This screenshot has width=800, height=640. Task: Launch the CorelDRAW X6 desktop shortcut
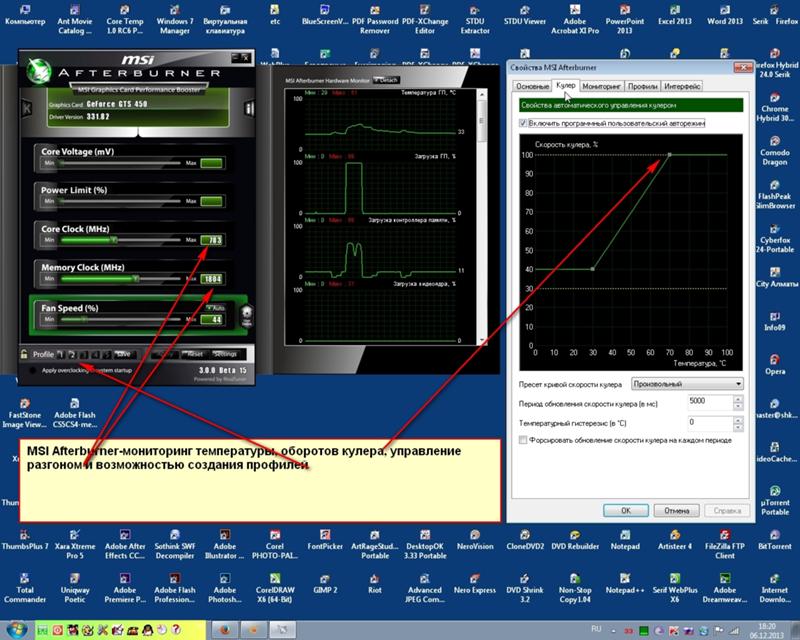(x=275, y=587)
